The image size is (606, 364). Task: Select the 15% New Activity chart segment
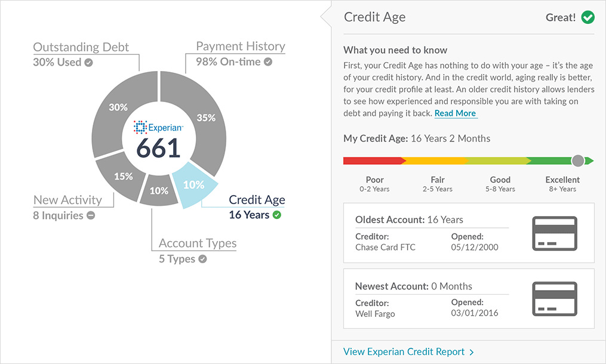(123, 177)
